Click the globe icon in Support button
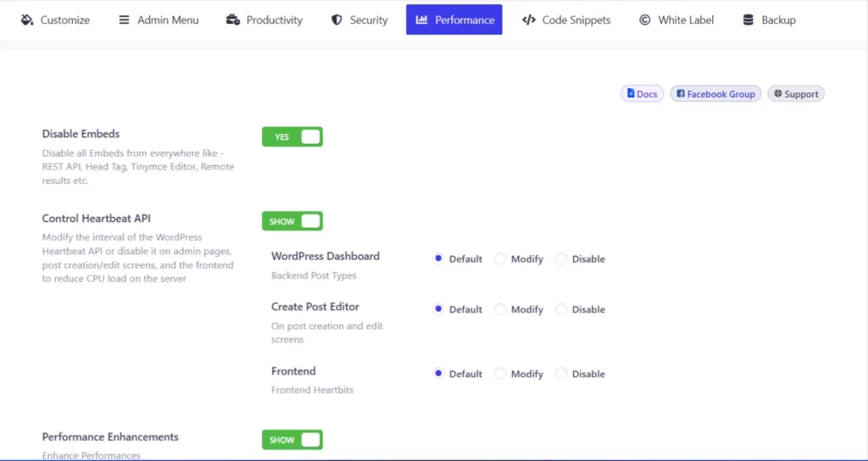Image resolution: width=868 pixels, height=461 pixels. point(778,93)
